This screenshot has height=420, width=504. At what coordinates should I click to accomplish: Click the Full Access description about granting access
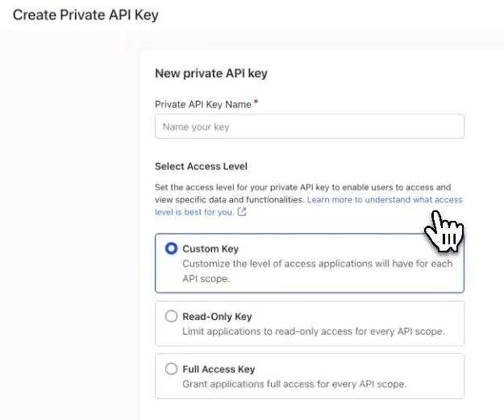(x=294, y=384)
